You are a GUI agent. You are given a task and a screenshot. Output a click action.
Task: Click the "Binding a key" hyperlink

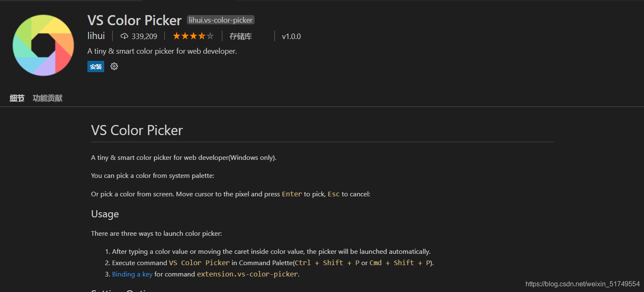132,274
